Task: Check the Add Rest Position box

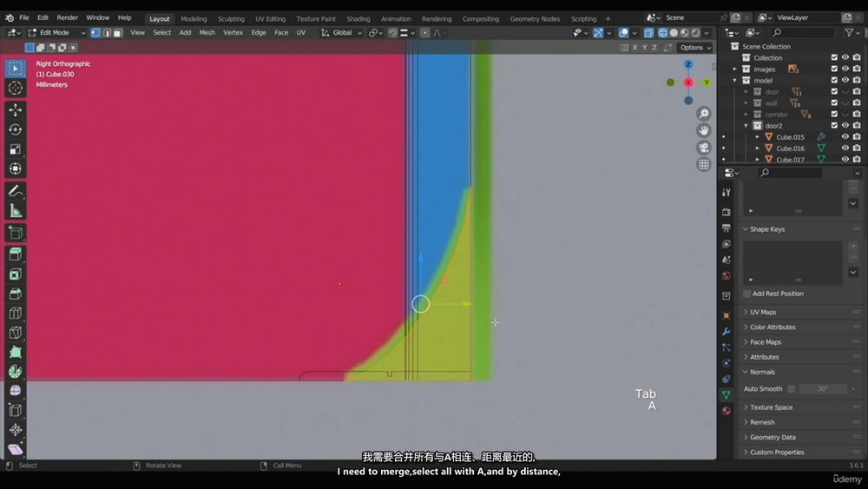Action: pyautogui.click(x=746, y=294)
